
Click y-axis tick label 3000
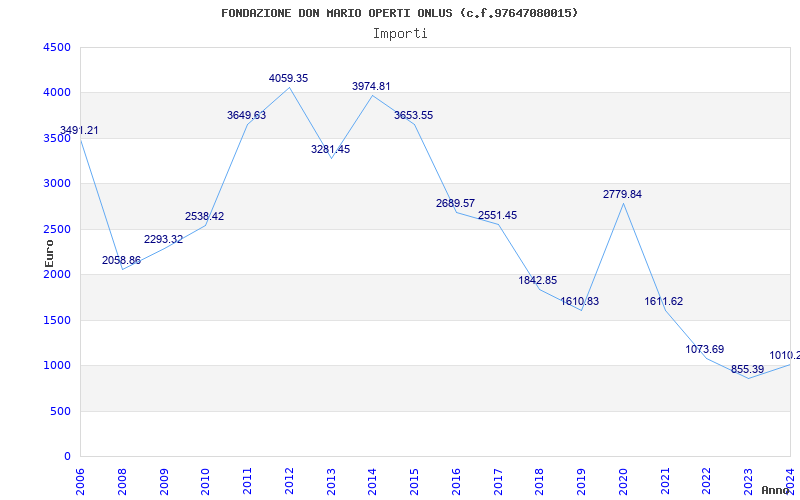coord(57,183)
